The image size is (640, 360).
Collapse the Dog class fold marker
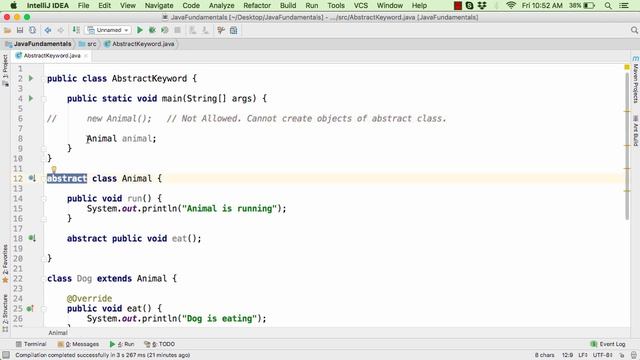pos(44,278)
